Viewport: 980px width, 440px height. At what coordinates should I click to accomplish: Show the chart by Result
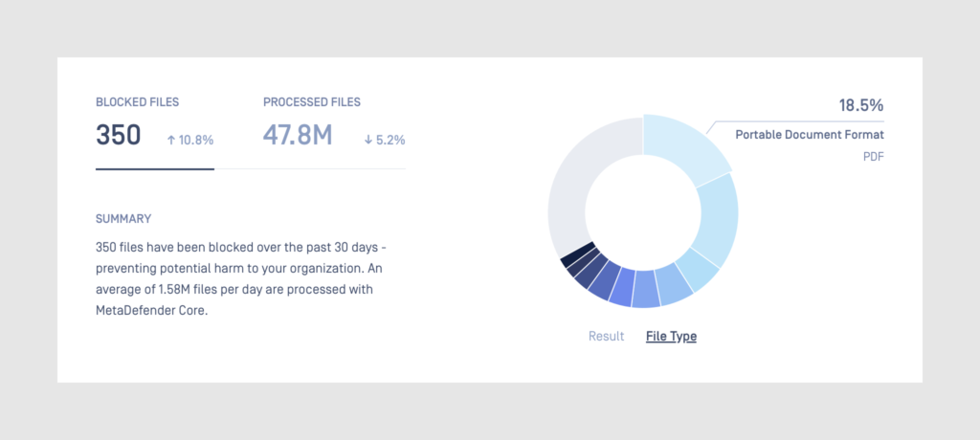[606, 336]
